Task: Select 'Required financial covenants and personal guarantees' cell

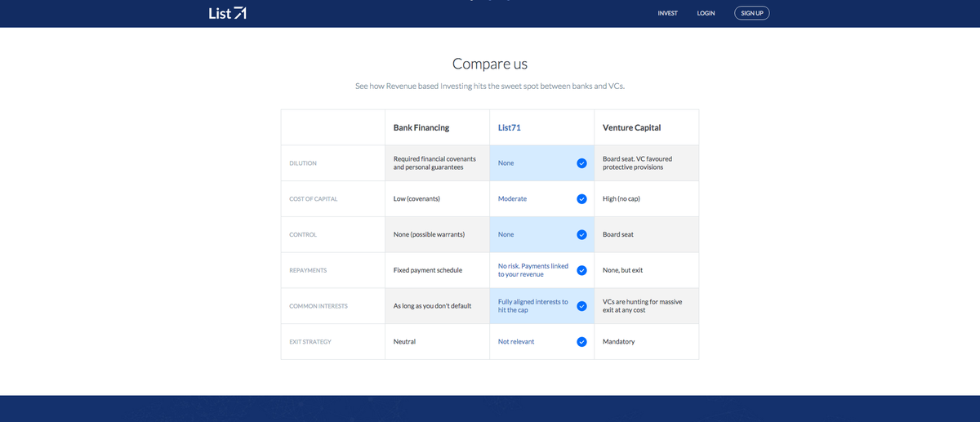Action: (x=437, y=163)
